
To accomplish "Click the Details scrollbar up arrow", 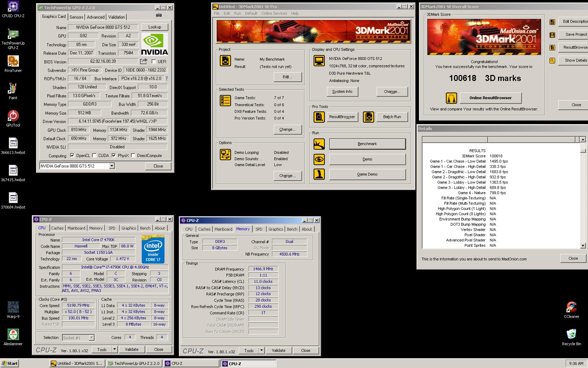I will [x=583, y=139].
